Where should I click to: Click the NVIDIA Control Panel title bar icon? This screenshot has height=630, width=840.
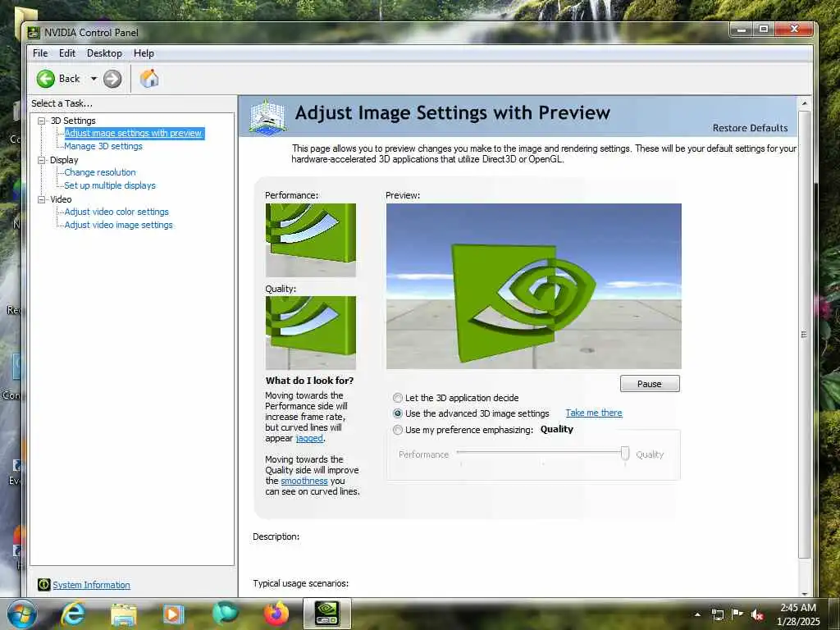point(33,33)
